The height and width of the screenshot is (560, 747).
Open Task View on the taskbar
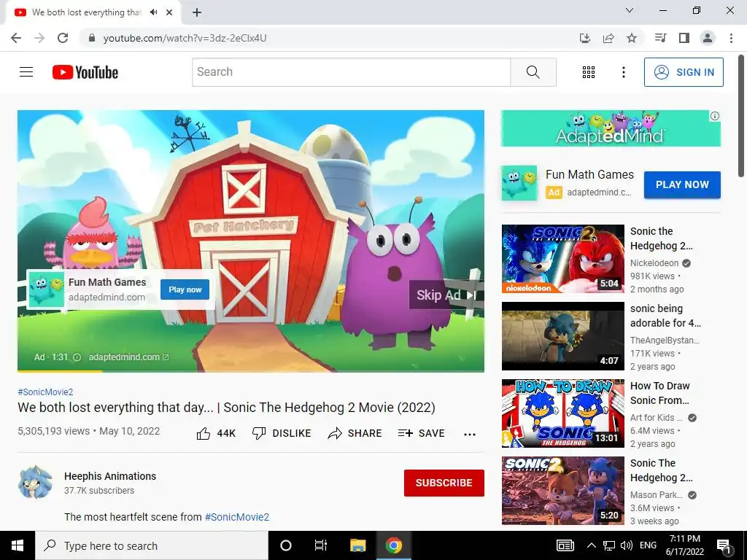(x=321, y=545)
